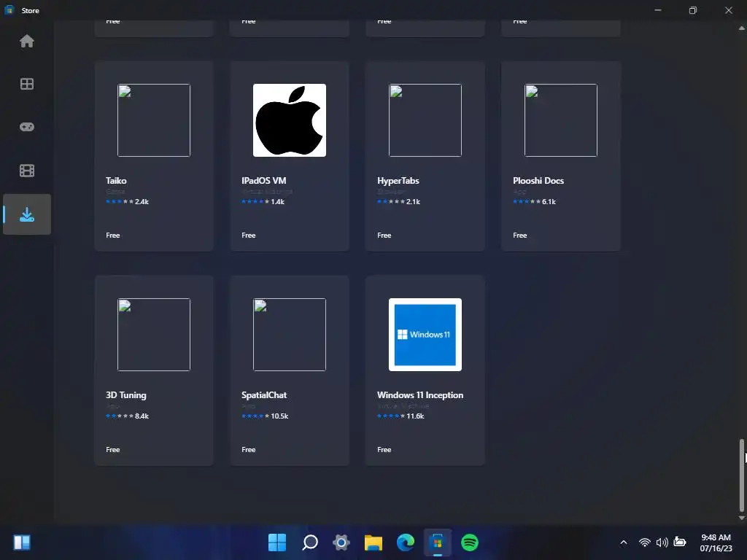The image size is (747, 560).
Task: Click the Plooshi Docs title text
Action: pos(538,181)
